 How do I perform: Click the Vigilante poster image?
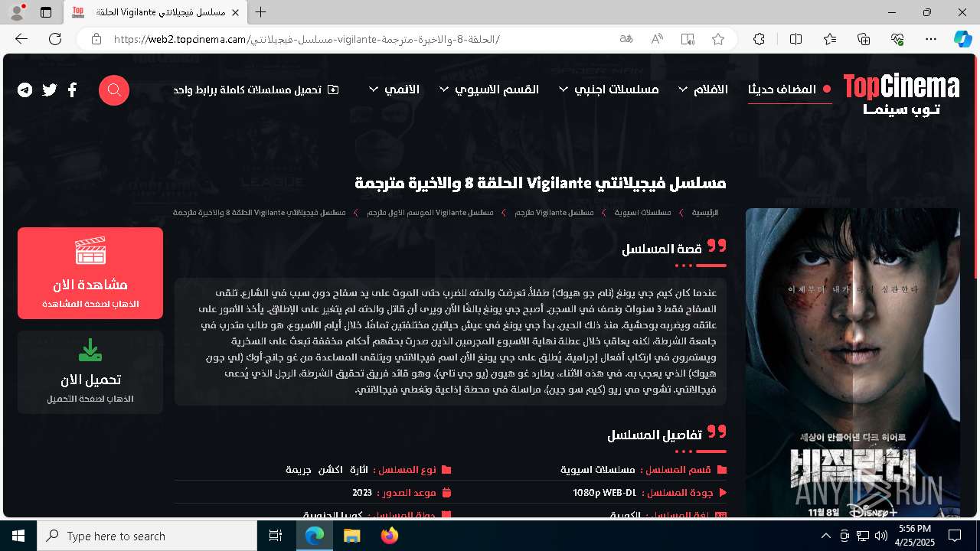pyautogui.click(x=853, y=363)
